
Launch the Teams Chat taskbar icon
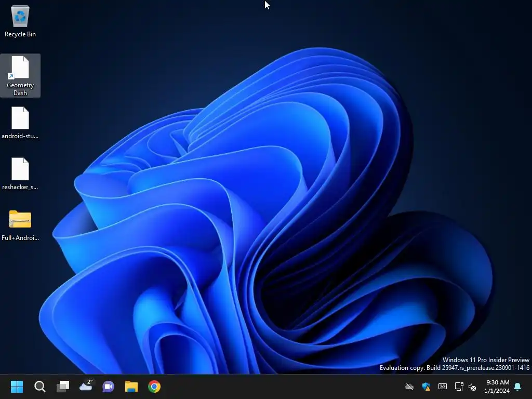[108, 387]
